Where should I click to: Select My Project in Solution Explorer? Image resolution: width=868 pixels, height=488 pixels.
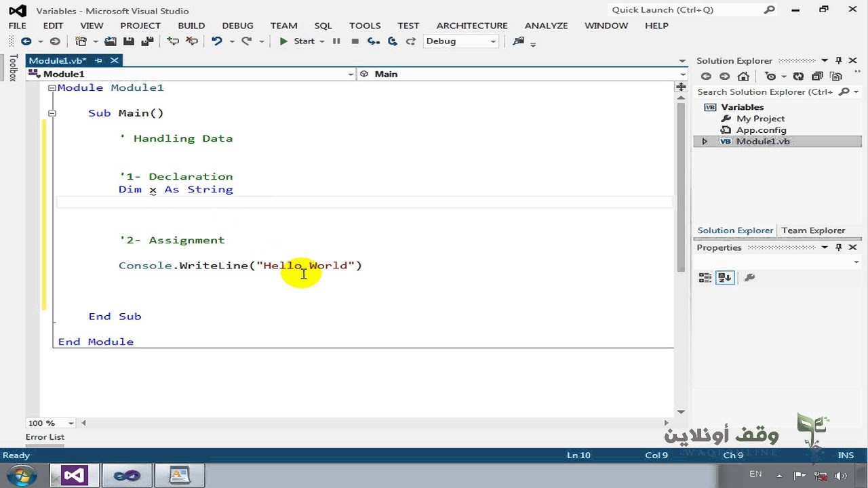click(x=760, y=119)
